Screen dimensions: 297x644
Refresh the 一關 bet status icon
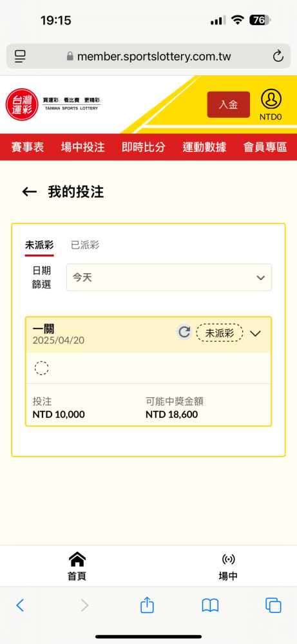click(184, 332)
